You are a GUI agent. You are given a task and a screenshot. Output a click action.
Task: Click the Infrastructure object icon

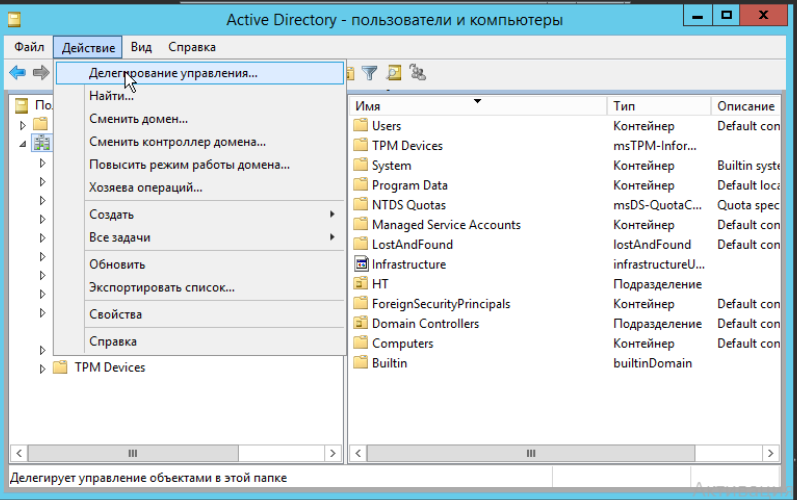click(x=361, y=264)
